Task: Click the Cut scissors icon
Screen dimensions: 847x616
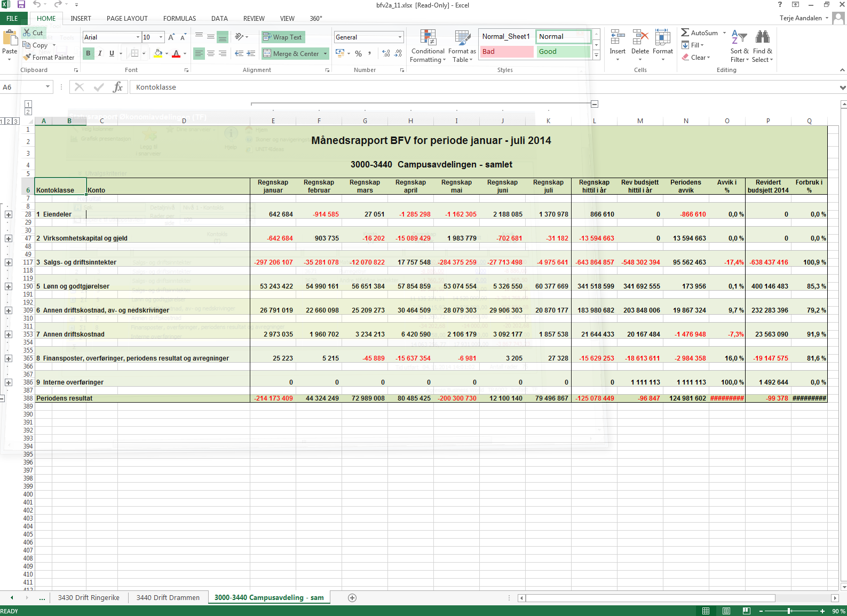Action: pos(27,33)
